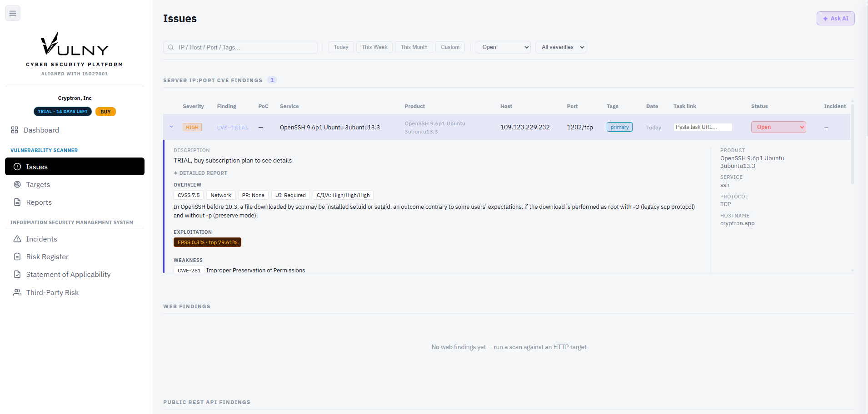The image size is (868, 414).
Task: Select the Issues sidebar item
Action: click(75, 167)
